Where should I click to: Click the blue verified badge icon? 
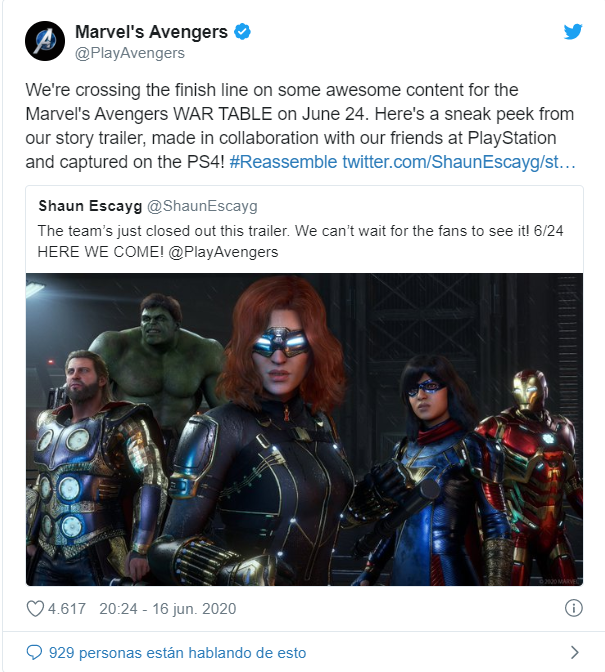[x=242, y=32]
